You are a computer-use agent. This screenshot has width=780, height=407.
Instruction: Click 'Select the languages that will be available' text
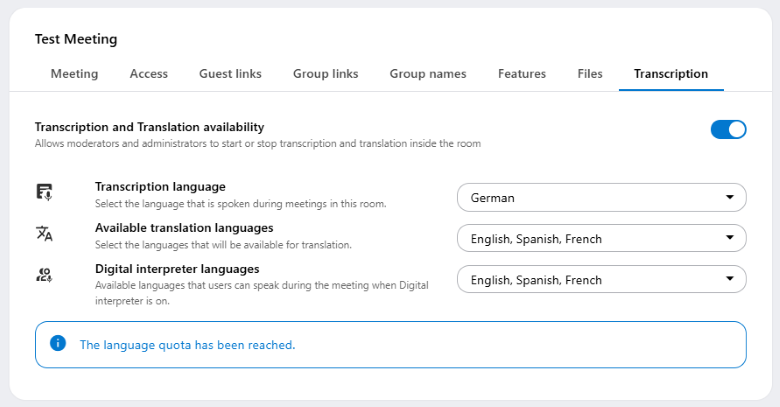click(223, 245)
